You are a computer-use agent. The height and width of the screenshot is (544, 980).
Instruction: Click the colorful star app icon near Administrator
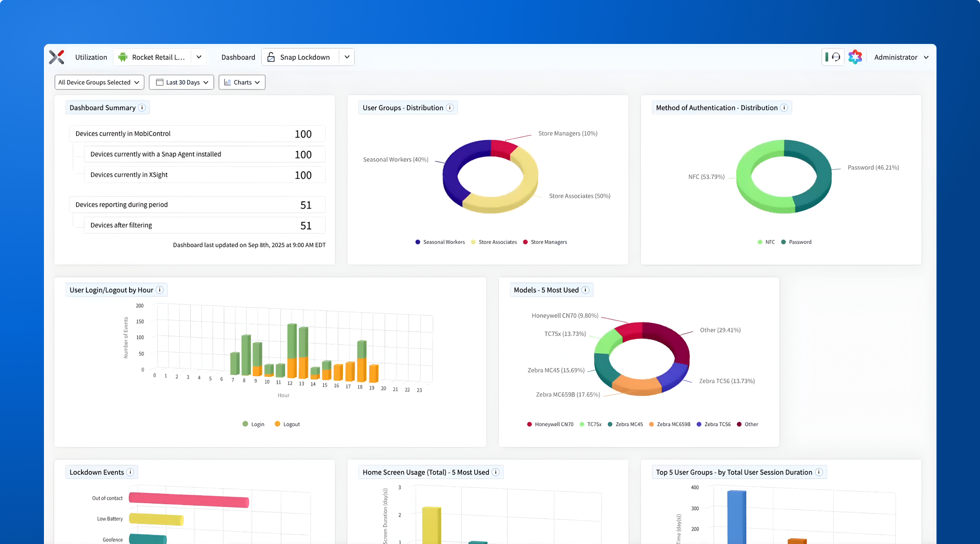click(x=855, y=57)
